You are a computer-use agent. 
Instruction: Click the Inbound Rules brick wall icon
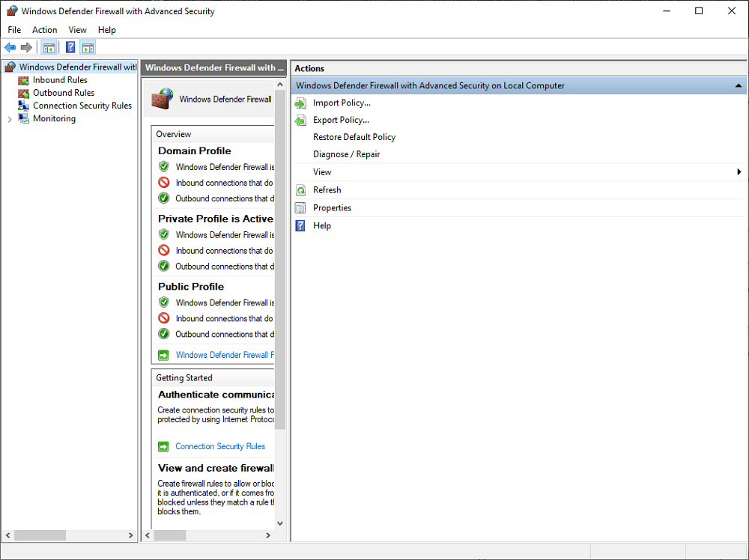tap(23, 80)
